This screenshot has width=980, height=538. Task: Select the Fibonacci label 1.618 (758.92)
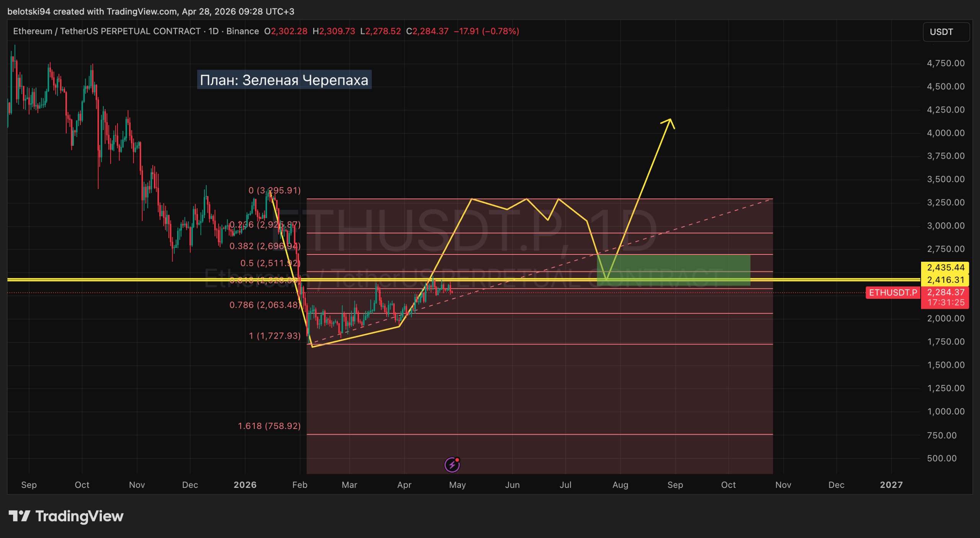(269, 426)
